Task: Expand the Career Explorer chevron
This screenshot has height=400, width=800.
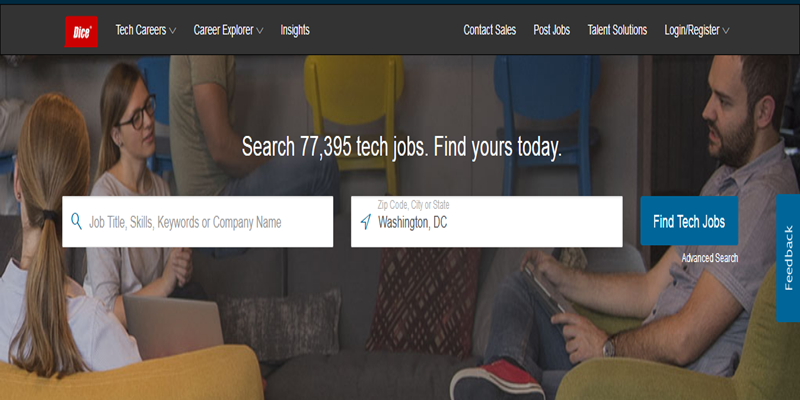Action: coord(260,31)
